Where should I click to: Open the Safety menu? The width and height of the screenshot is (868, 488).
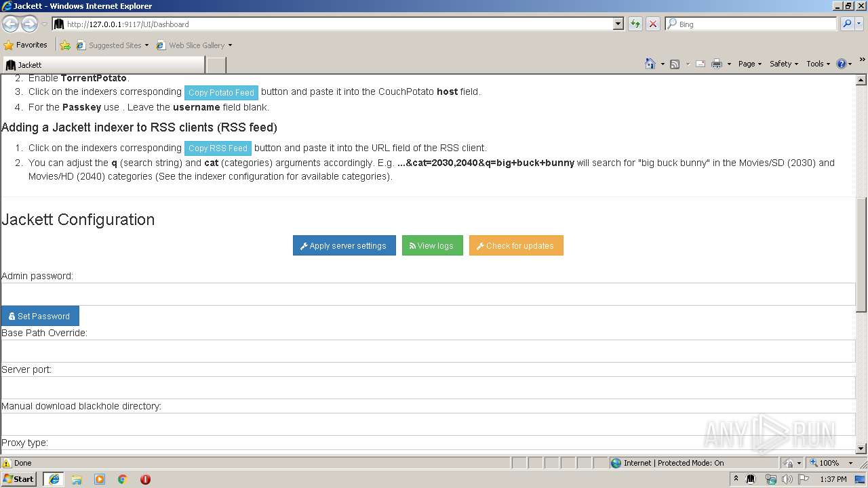pos(783,64)
